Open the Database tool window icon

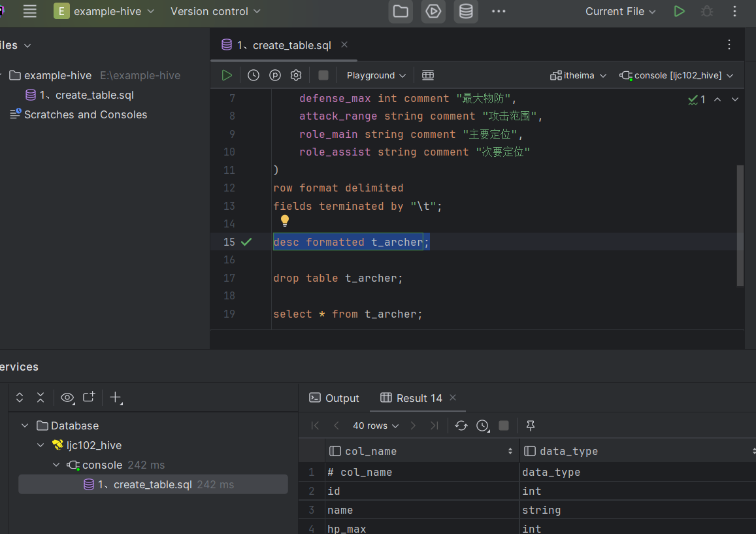click(466, 11)
